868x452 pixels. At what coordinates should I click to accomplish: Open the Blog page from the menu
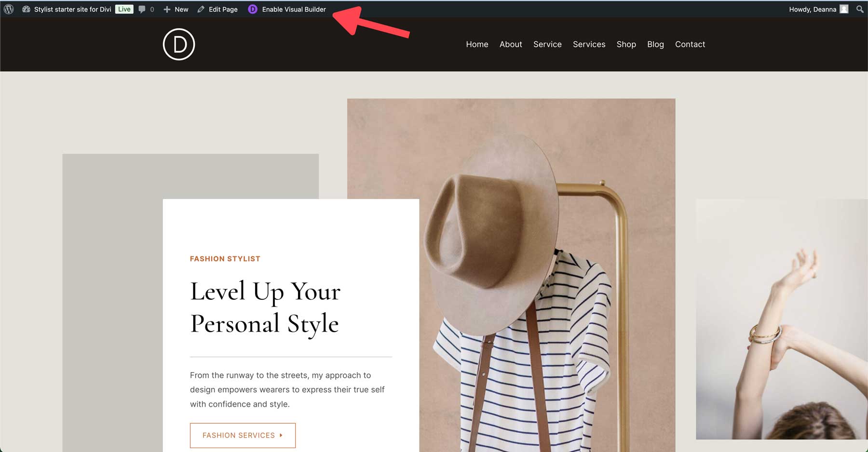[655, 44]
